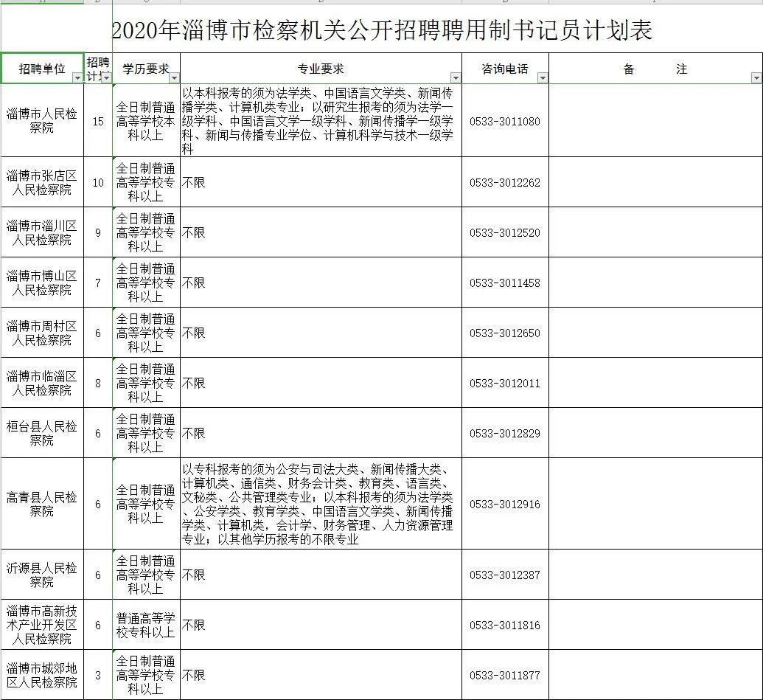Screen dimensions: 763x700
Task: Click phone number 0533-3011080
Action: pyautogui.click(x=505, y=122)
